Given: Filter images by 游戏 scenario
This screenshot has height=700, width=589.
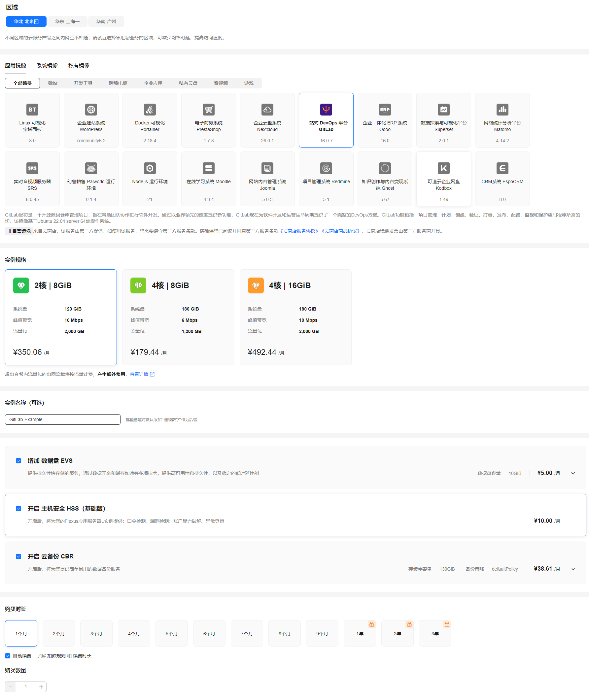Looking at the screenshot, I should point(249,83).
